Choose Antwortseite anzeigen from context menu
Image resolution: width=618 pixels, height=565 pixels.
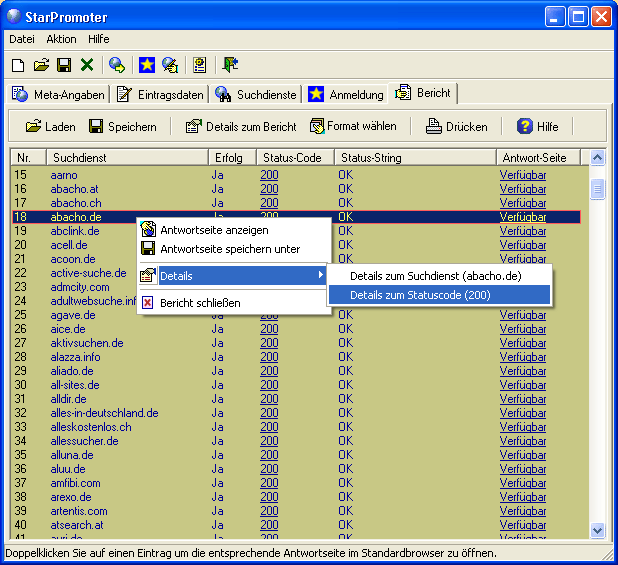(234, 230)
